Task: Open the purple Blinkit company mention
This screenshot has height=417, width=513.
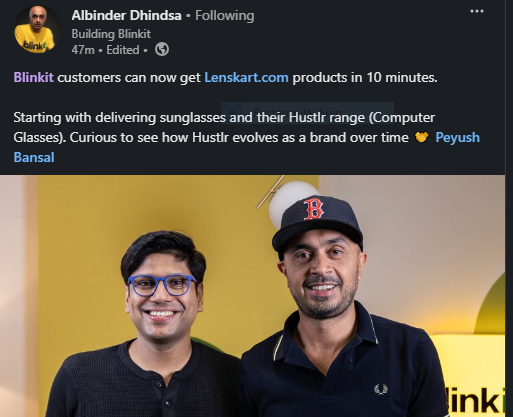Action: [34, 78]
